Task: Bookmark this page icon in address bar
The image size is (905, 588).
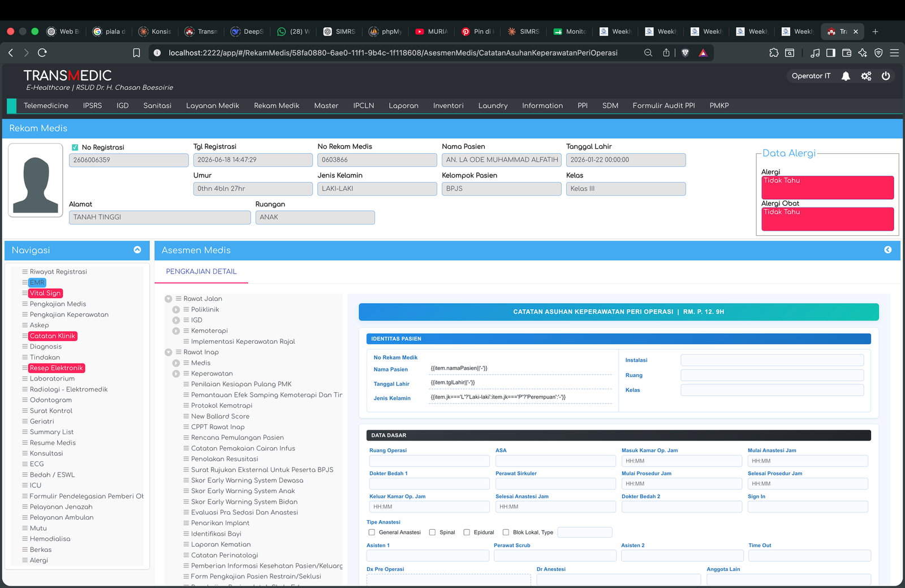Action: (x=136, y=53)
